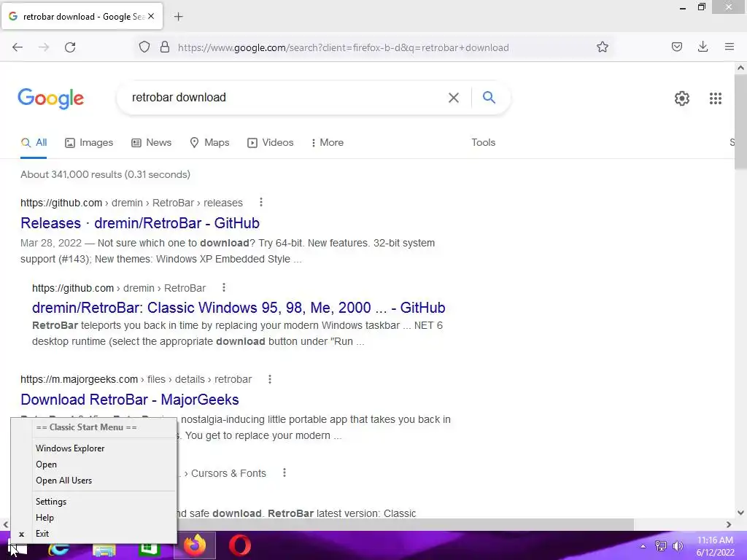
Task: Open options menu for majorgeeks result
Action: (x=270, y=379)
